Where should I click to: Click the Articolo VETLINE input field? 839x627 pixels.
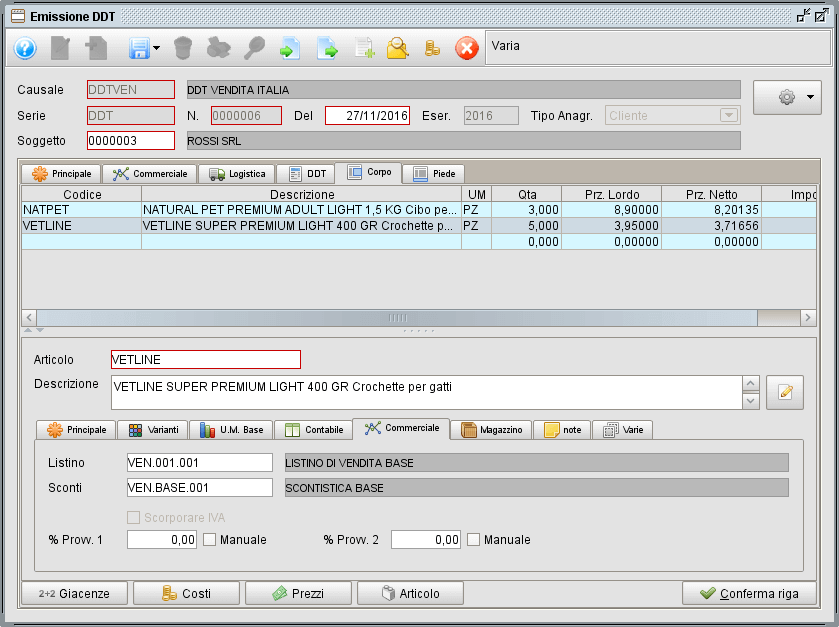tap(206, 360)
